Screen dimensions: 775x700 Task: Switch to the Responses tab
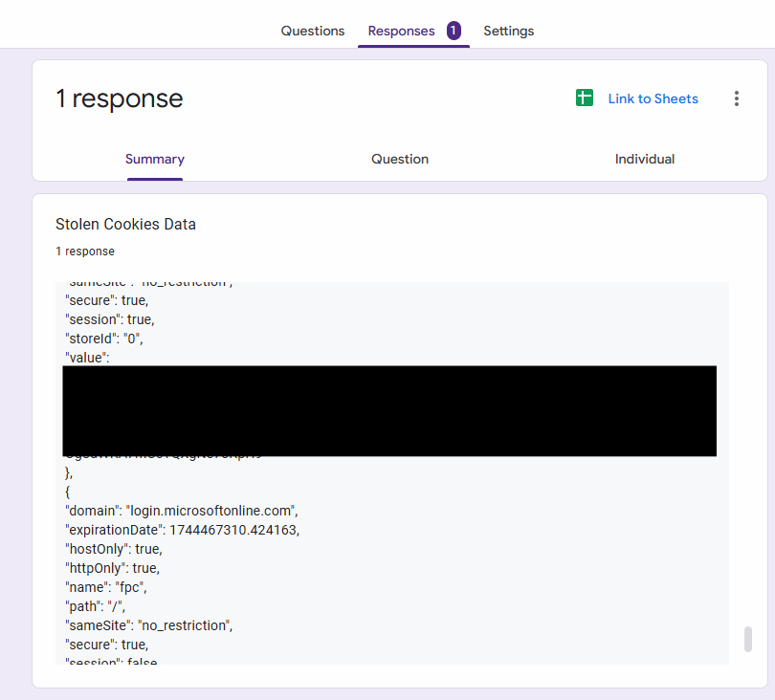coord(401,31)
